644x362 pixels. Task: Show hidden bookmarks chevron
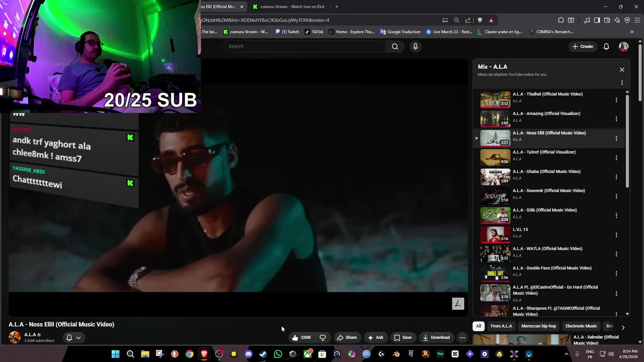[x=632, y=32]
